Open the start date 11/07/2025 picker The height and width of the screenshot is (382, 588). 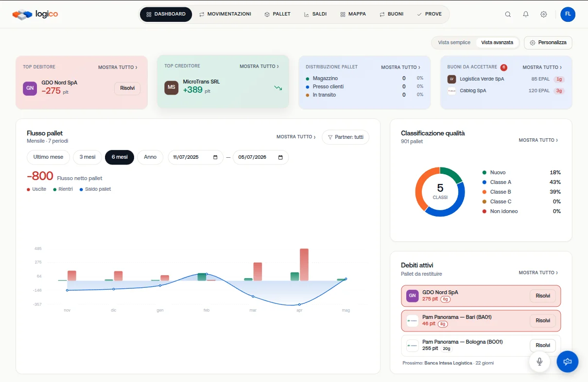(196, 157)
